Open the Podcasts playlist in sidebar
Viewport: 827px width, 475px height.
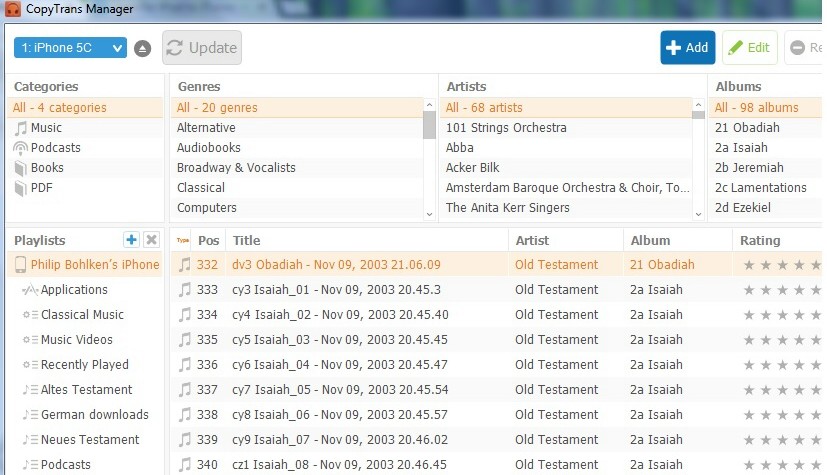[85, 464]
